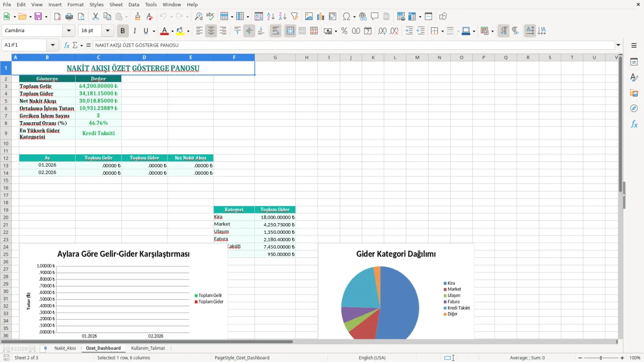Click in the formula input line
This screenshot has width=644, height=362.
point(354,45)
